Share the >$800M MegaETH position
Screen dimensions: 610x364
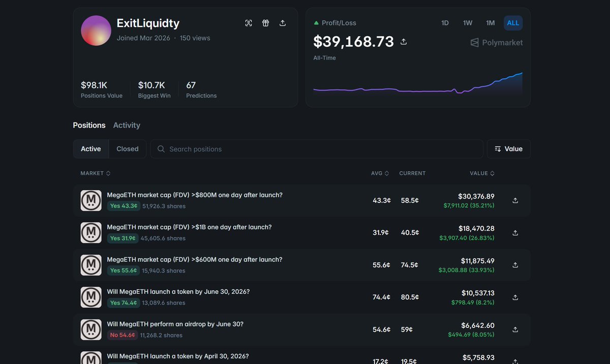coord(515,201)
